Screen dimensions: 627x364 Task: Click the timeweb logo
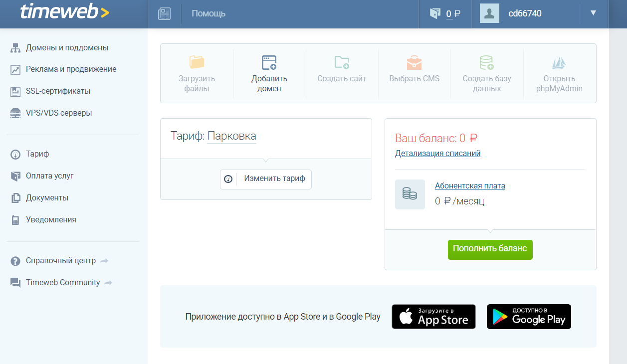(x=64, y=12)
